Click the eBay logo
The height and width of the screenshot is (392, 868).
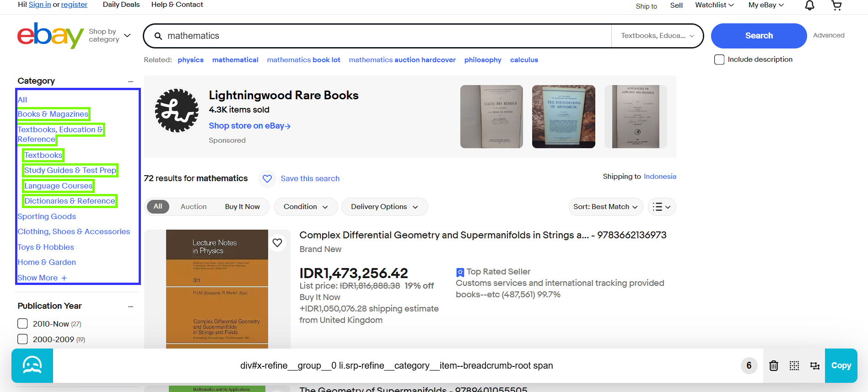50,35
